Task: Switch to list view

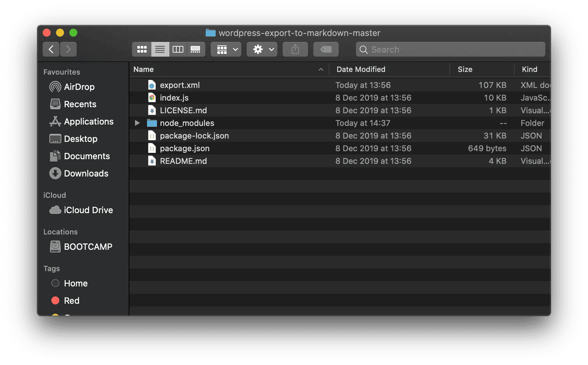Action: click(x=160, y=49)
